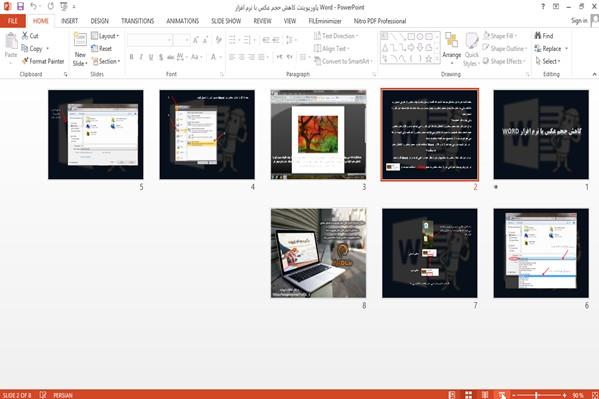The width and height of the screenshot is (599, 399).
Task: Switch to the DESIGN tab
Action: (x=100, y=21)
